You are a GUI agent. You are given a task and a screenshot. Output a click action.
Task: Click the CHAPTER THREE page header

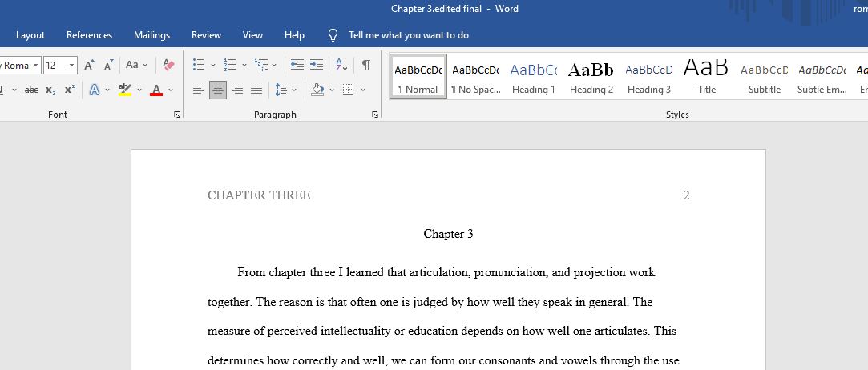click(x=259, y=195)
